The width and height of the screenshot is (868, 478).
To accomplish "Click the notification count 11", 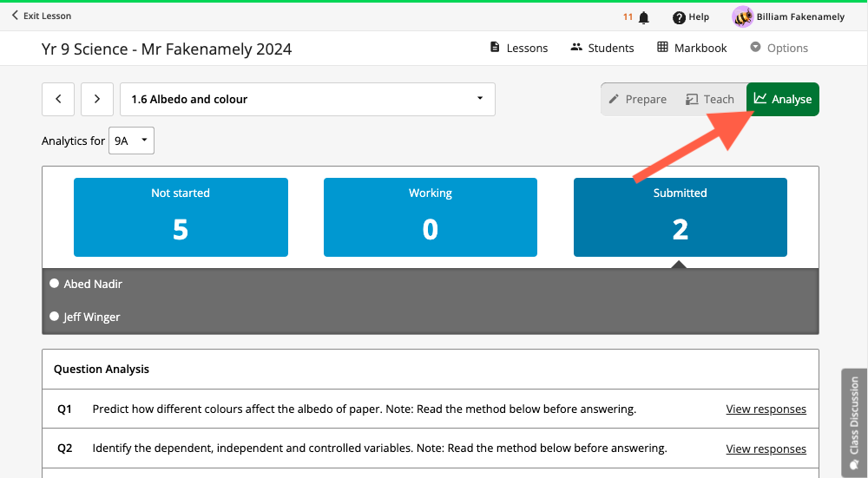I will pyautogui.click(x=628, y=17).
